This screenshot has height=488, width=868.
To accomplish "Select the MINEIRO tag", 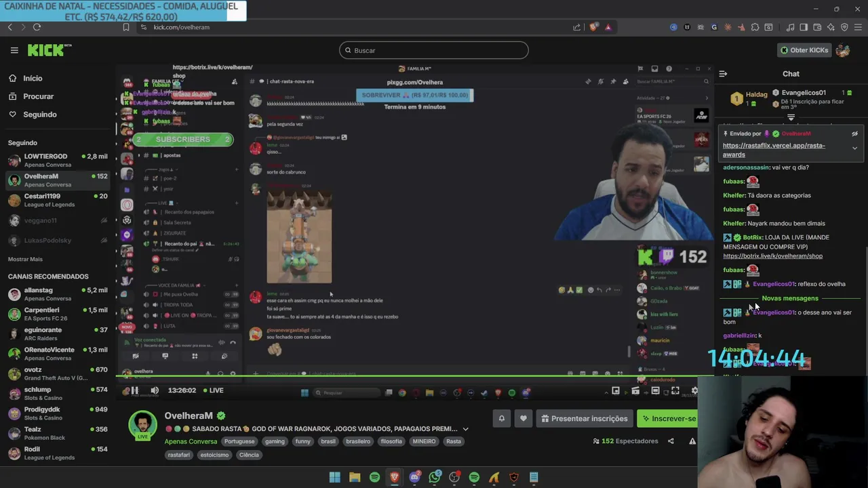I will 424,441.
